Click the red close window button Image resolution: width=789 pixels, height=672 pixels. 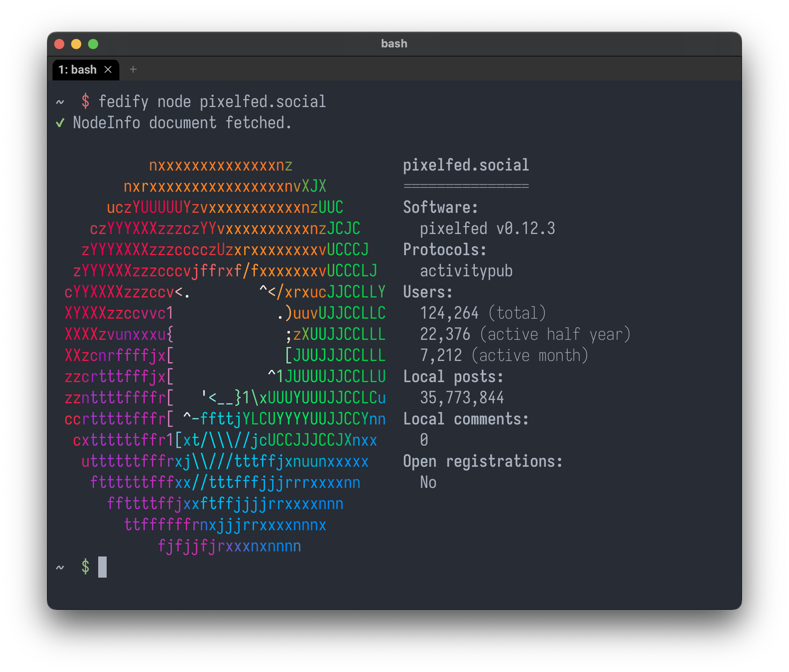59,44
